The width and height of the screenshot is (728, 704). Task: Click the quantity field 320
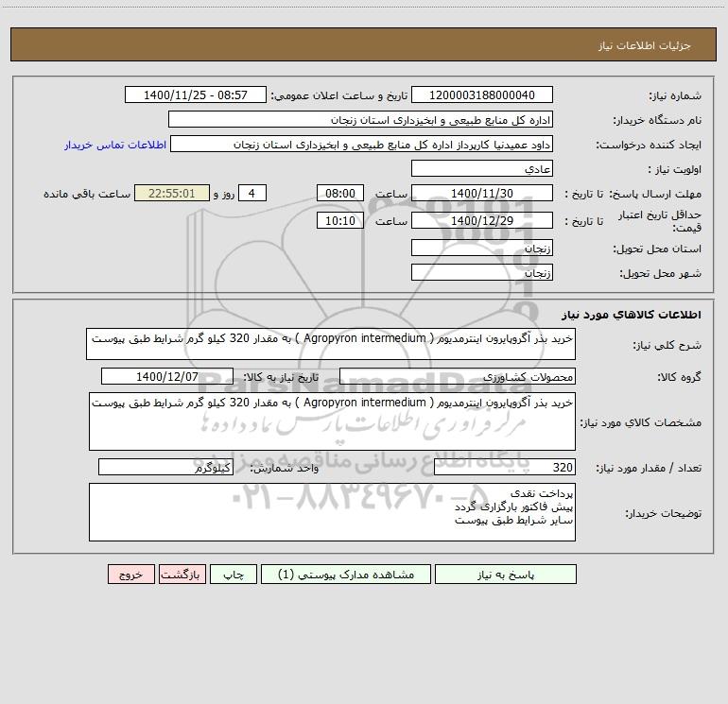[x=505, y=468]
